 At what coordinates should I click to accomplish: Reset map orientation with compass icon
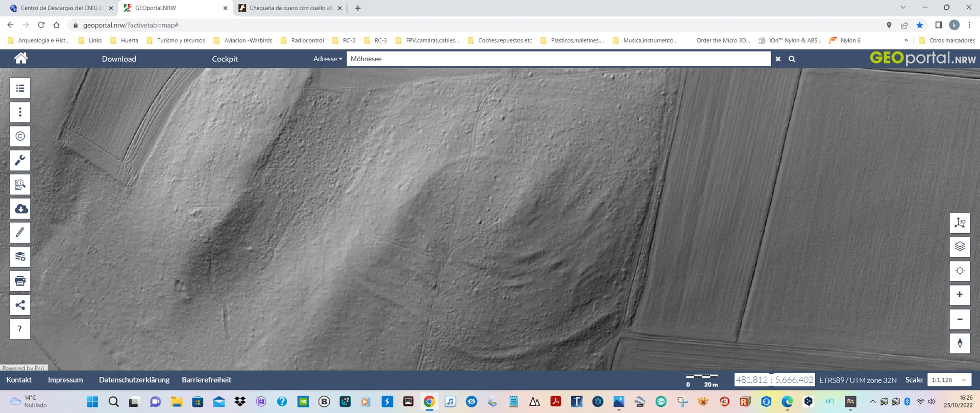[960, 343]
